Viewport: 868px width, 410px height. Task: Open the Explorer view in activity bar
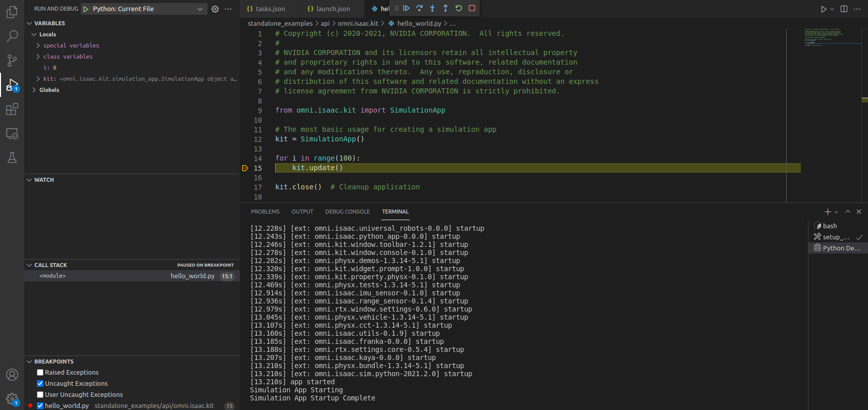point(12,12)
